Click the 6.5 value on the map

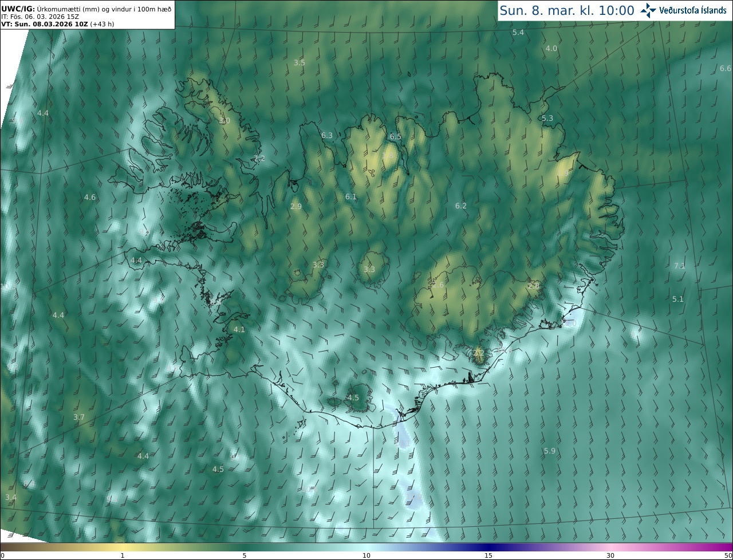point(396,137)
